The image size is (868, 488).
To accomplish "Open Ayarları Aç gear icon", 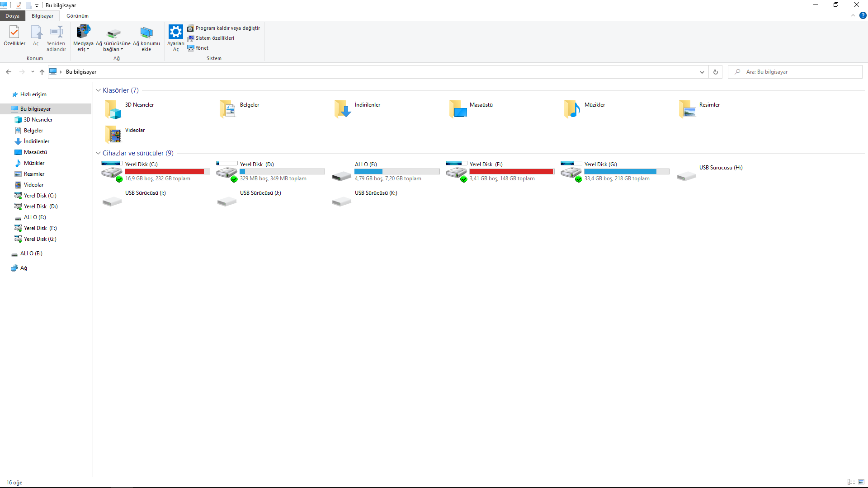I will tap(176, 32).
